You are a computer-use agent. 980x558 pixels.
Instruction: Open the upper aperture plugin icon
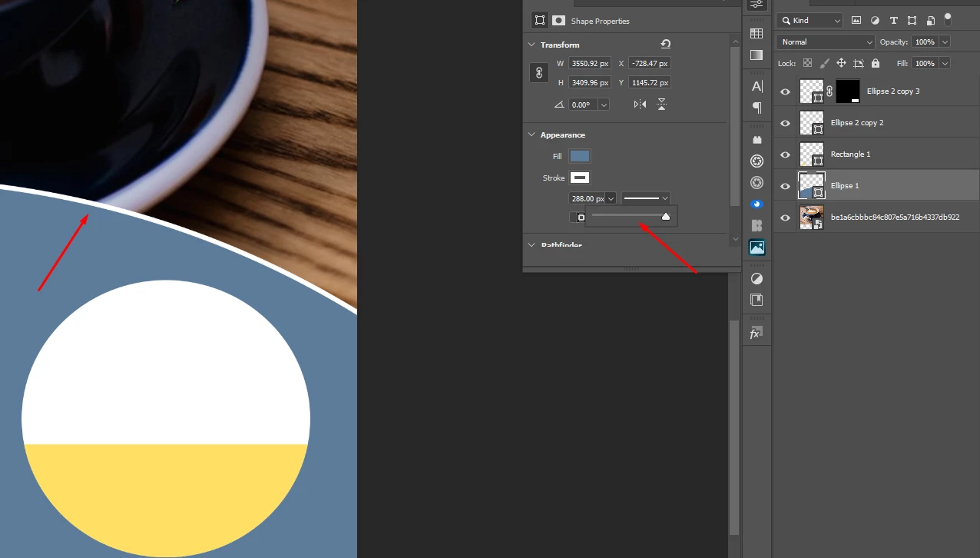(x=757, y=161)
